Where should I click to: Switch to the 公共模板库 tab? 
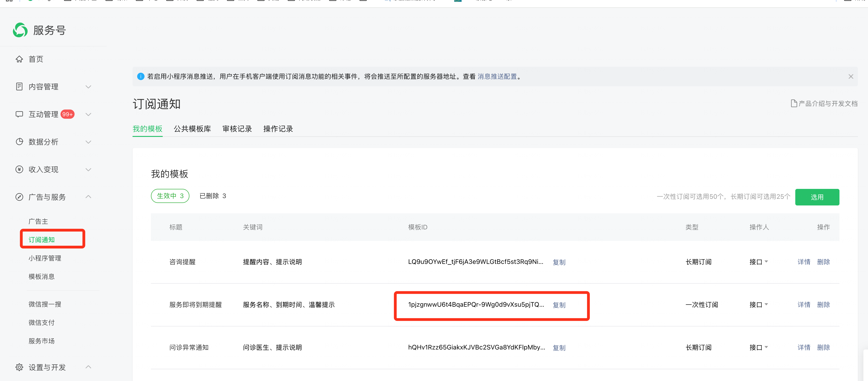(192, 129)
